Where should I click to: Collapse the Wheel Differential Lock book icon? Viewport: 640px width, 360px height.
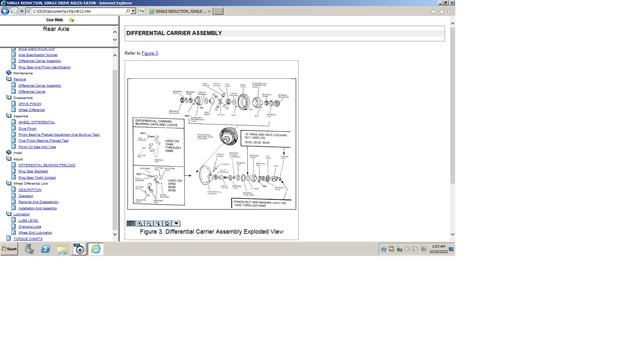pyautogui.click(x=9, y=183)
